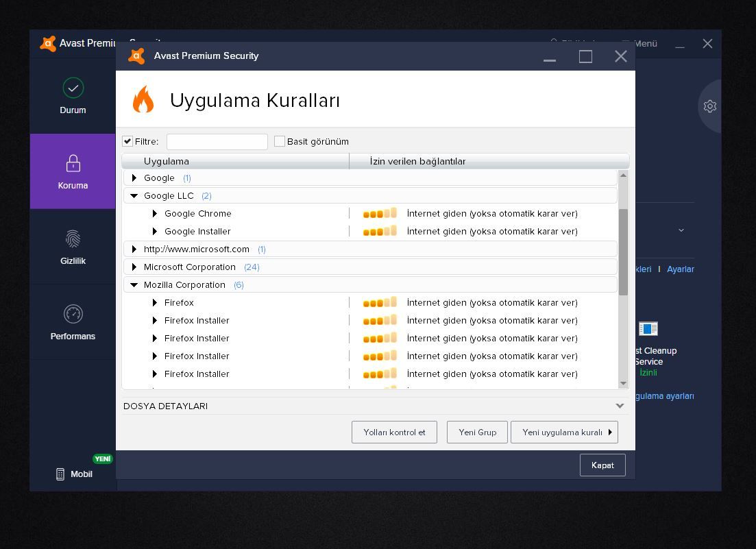The image size is (756, 549).
Task: Click the Mozilla Corporation (6) count
Action: pyautogui.click(x=239, y=285)
